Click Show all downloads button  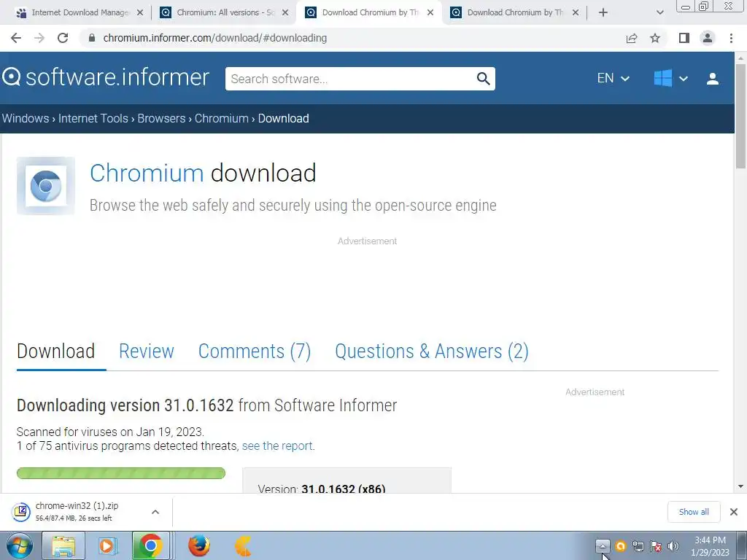point(694,512)
